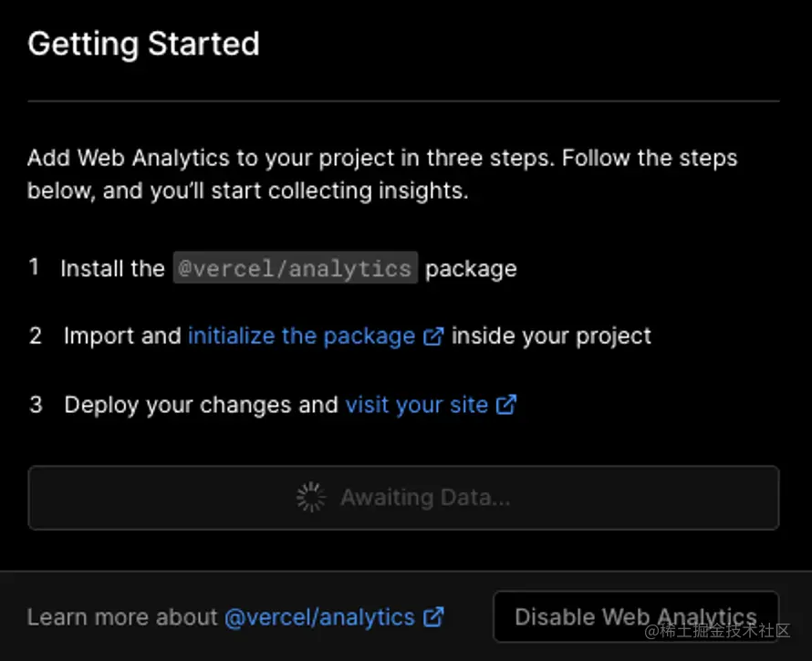Screen dimensions: 812x661
Task: Click the "Install the" text in step 1
Action: pyautogui.click(x=112, y=269)
